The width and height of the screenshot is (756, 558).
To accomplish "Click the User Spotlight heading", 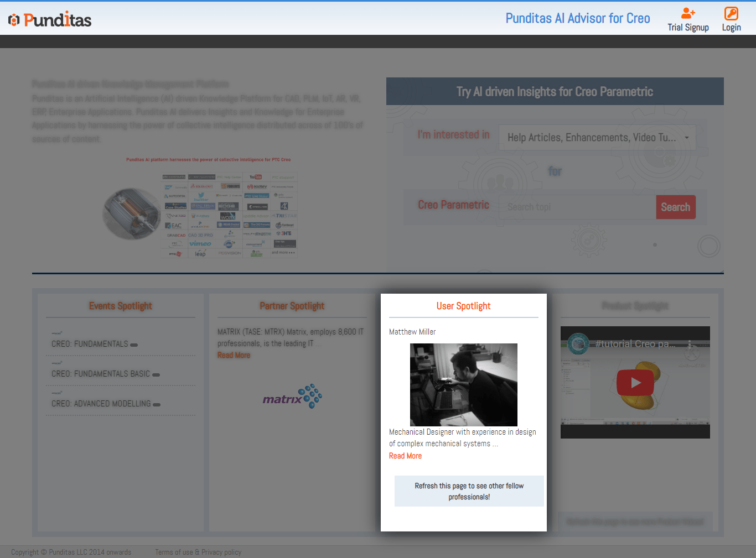I will (x=463, y=306).
